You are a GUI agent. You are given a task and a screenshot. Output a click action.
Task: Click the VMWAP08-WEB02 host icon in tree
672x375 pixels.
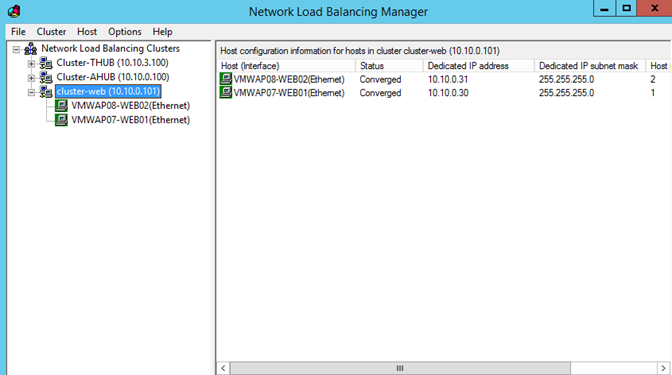click(x=61, y=105)
